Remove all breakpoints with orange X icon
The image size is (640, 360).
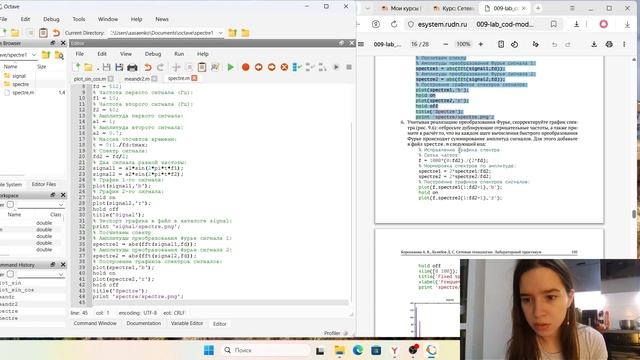[284, 67]
